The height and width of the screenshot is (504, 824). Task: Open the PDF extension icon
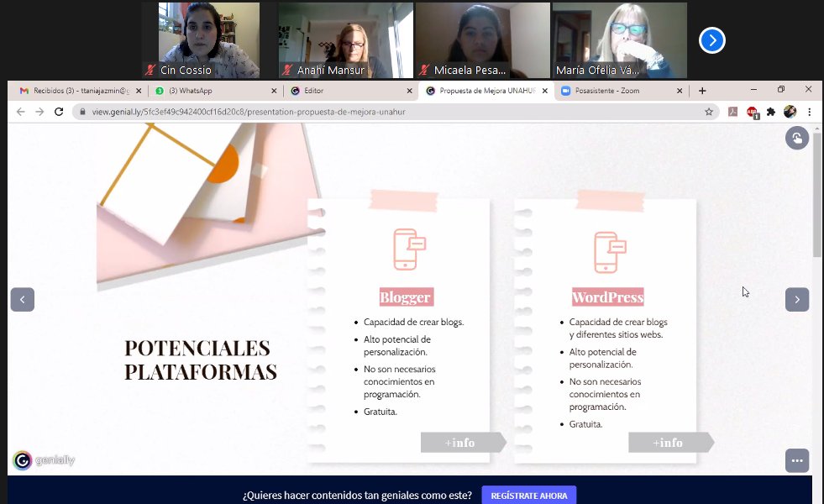732,112
